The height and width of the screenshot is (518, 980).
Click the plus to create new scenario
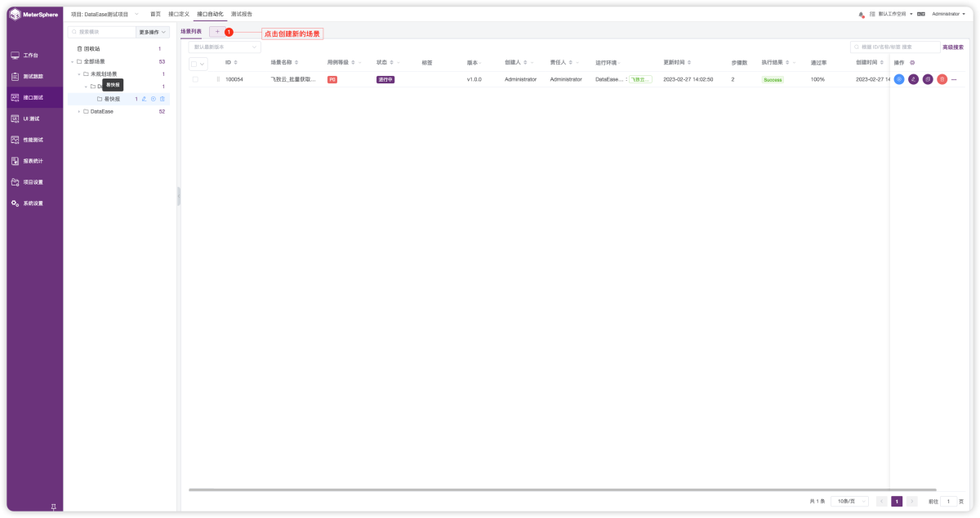[217, 31]
